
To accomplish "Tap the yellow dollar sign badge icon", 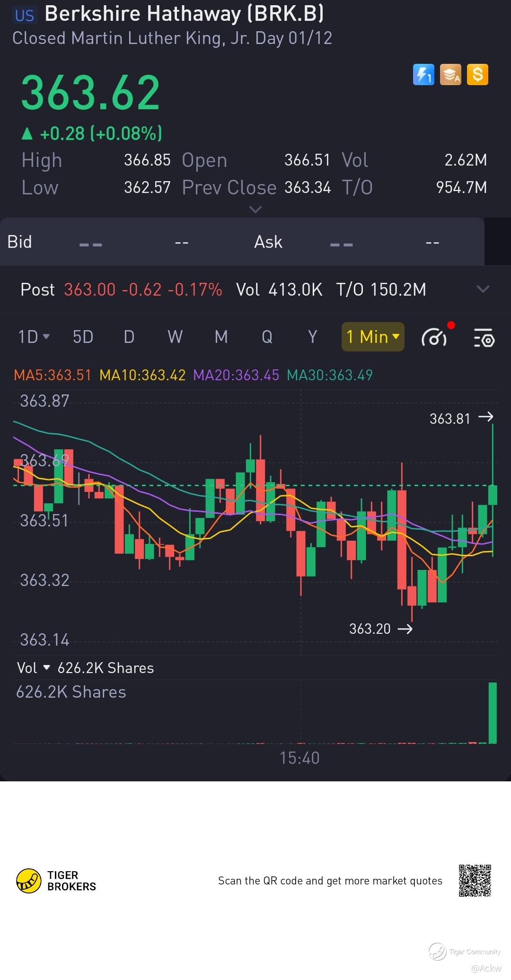I will [477, 75].
